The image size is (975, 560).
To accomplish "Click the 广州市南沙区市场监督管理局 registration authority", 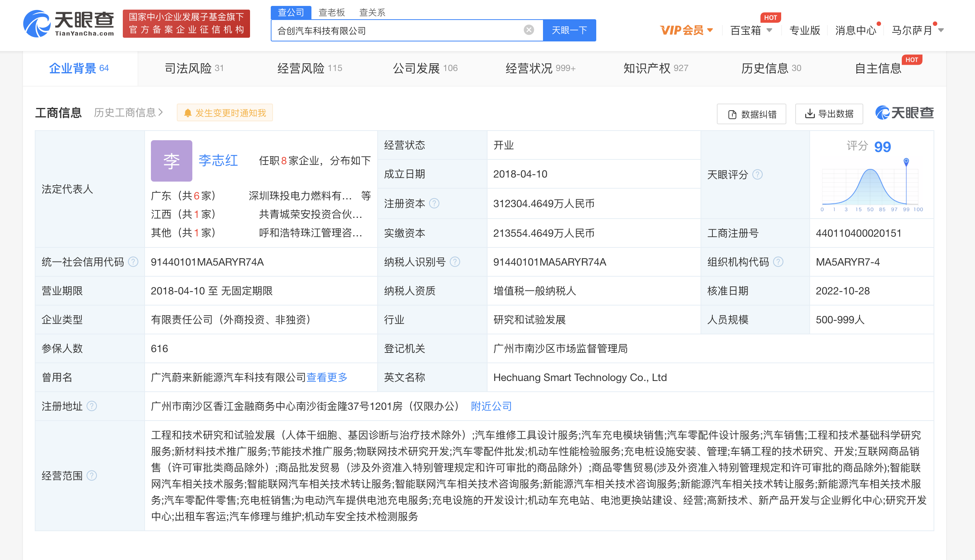I will [x=560, y=348].
